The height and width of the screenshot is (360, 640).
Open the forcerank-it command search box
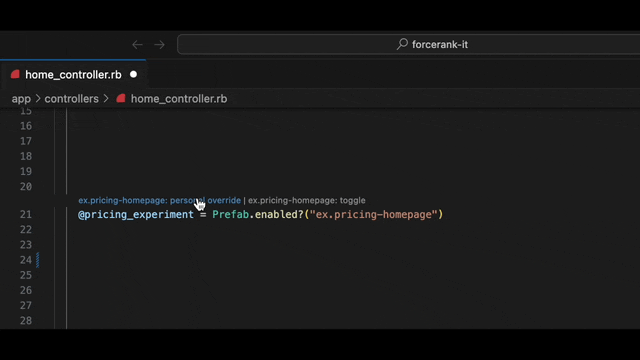(409, 44)
